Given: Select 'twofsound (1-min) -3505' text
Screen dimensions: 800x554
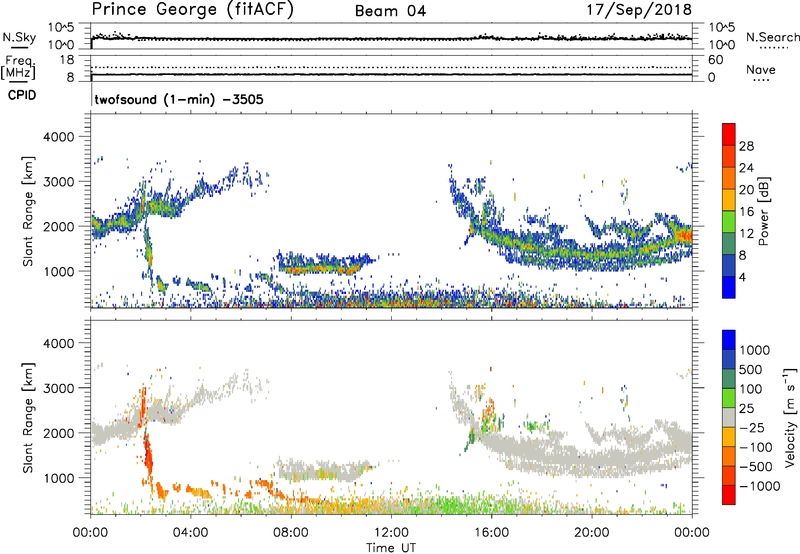Looking at the screenshot, I should click(179, 99).
